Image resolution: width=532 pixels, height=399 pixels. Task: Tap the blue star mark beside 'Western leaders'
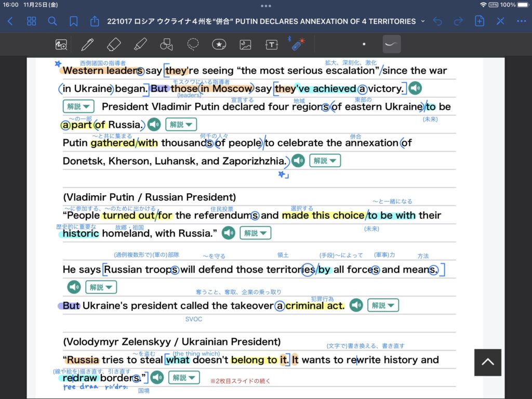(58, 63)
